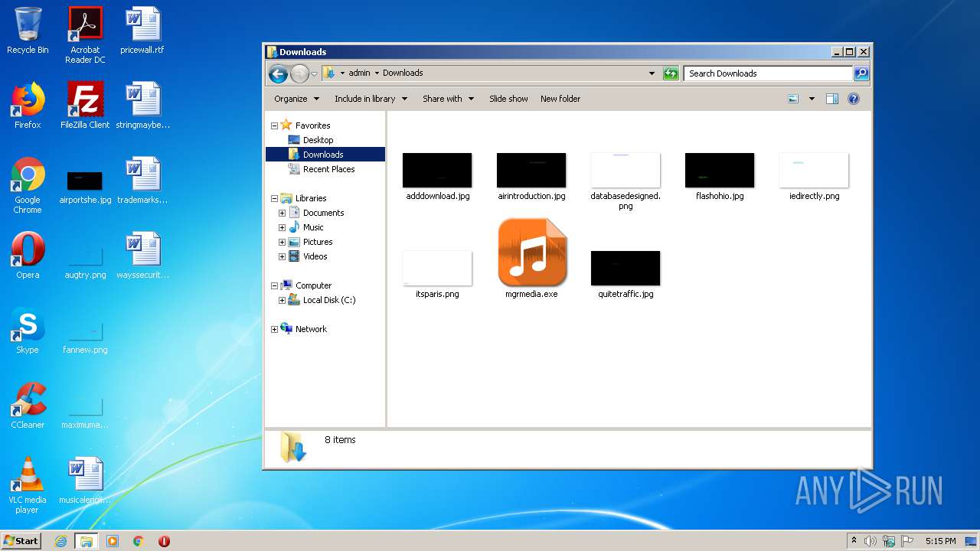This screenshot has height=551, width=980.
Task: Expand the Music library node
Action: point(283,227)
